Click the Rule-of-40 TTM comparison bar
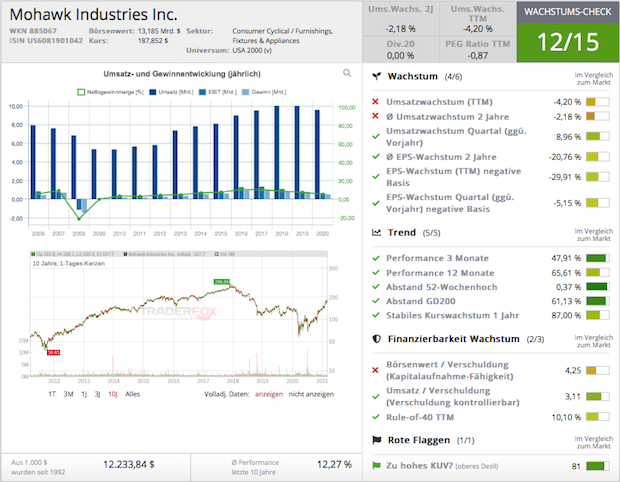 597,417
